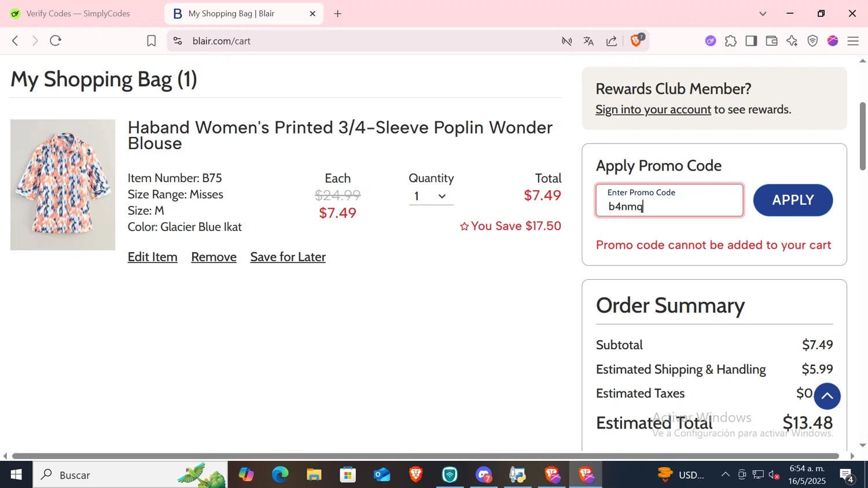Image resolution: width=868 pixels, height=488 pixels.
Task: Toggle the browser sidebar panel
Action: point(751,40)
